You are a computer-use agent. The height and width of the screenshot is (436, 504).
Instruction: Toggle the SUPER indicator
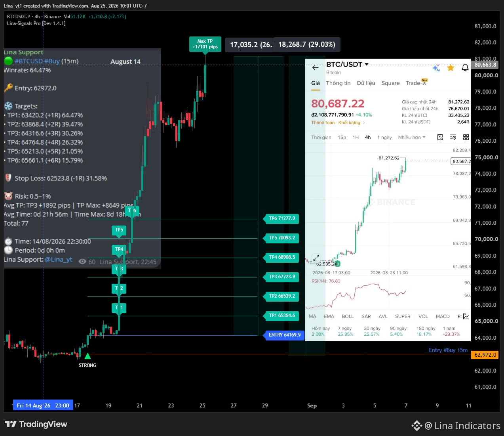pos(403,316)
